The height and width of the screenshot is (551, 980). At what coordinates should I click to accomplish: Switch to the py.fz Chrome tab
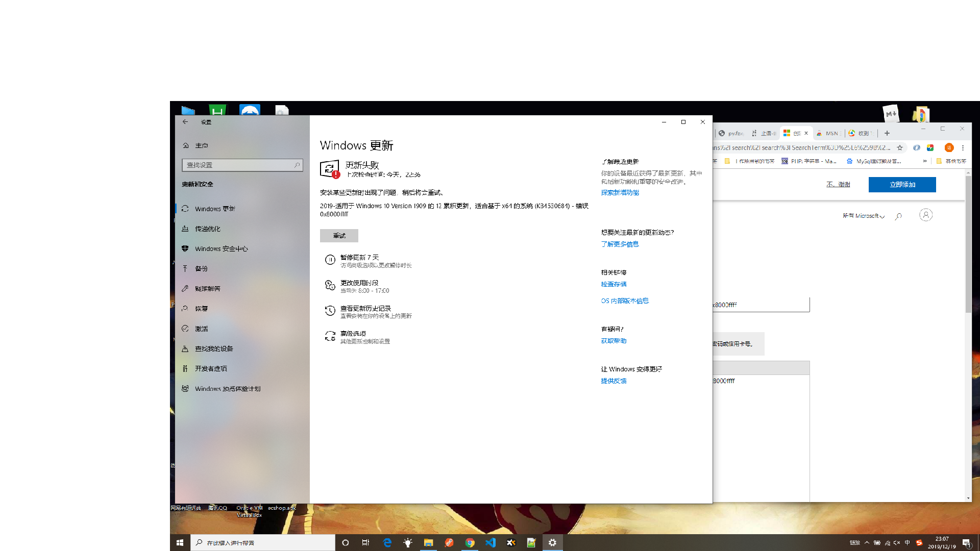[x=731, y=133]
